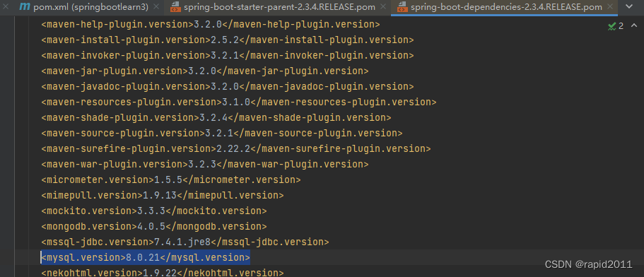Click nekohtml.version 1.9.22 line
This screenshot has height=277, width=644.
click(x=162, y=273)
